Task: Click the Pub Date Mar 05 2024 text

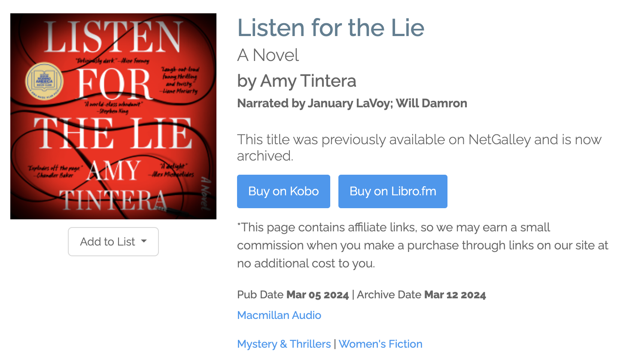Action: (x=293, y=295)
